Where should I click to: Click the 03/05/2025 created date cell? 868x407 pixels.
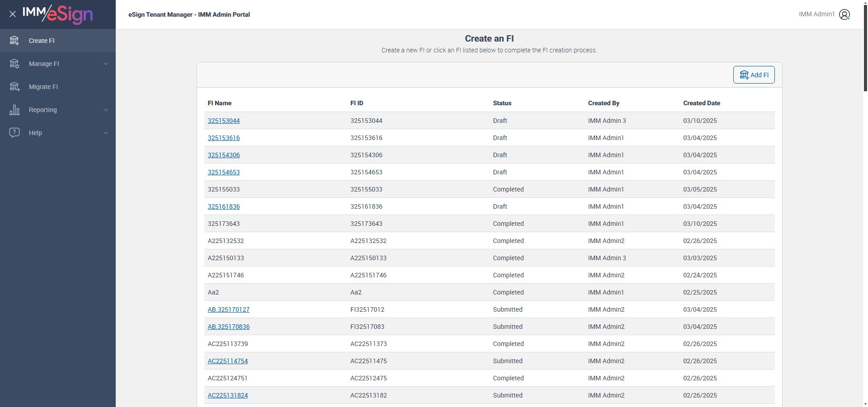[700, 189]
